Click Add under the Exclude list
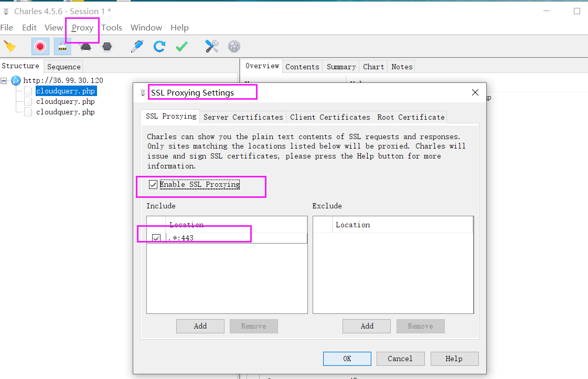The width and height of the screenshot is (588, 379). pyautogui.click(x=367, y=326)
